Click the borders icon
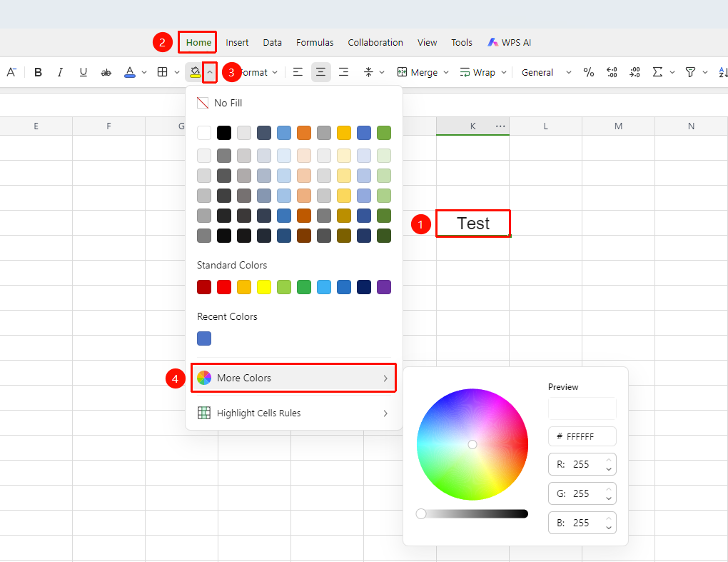 pyautogui.click(x=163, y=72)
